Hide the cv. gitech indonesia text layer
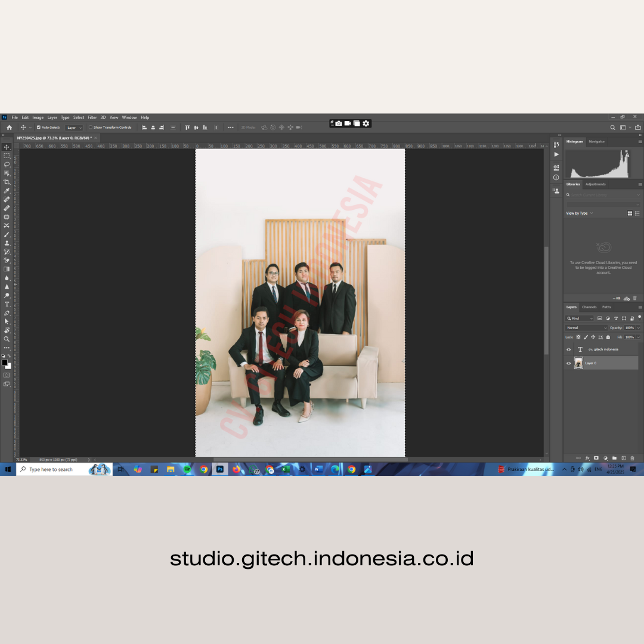Image resolution: width=644 pixels, height=644 pixels. (568, 349)
